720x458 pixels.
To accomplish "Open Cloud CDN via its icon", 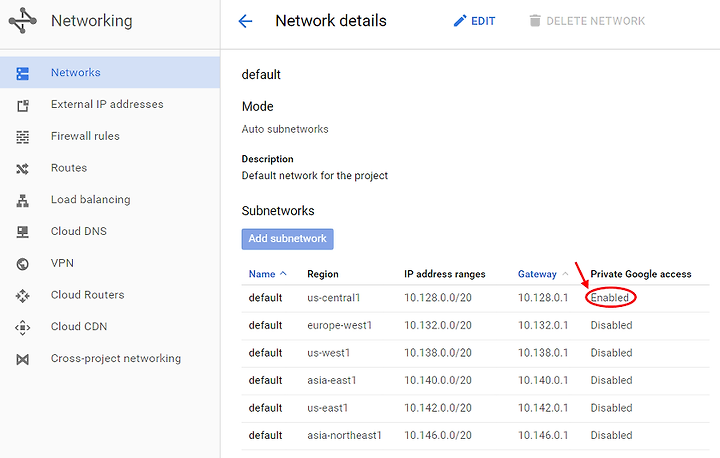I will [x=22, y=327].
